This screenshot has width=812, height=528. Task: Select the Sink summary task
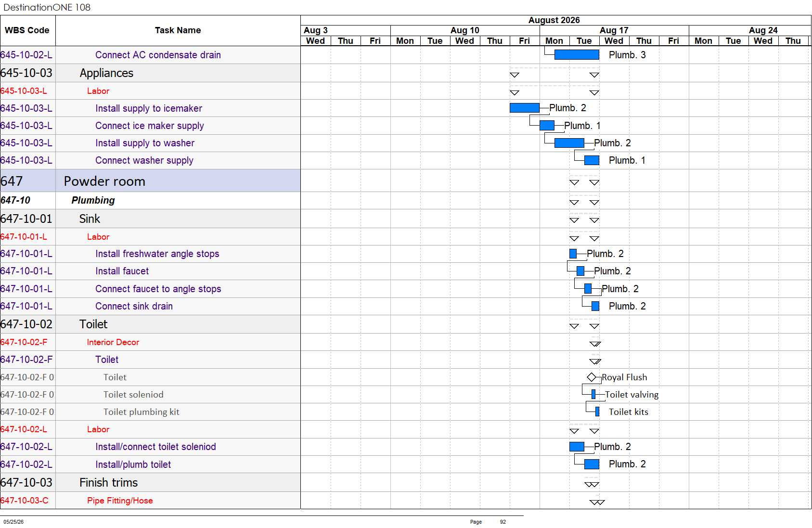pyautogui.click(x=150, y=219)
